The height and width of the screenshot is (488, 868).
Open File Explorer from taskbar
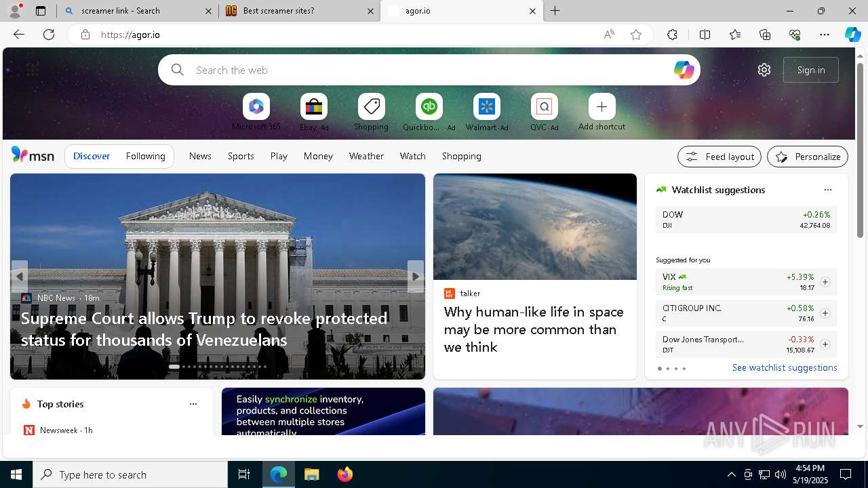tap(311, 474)
